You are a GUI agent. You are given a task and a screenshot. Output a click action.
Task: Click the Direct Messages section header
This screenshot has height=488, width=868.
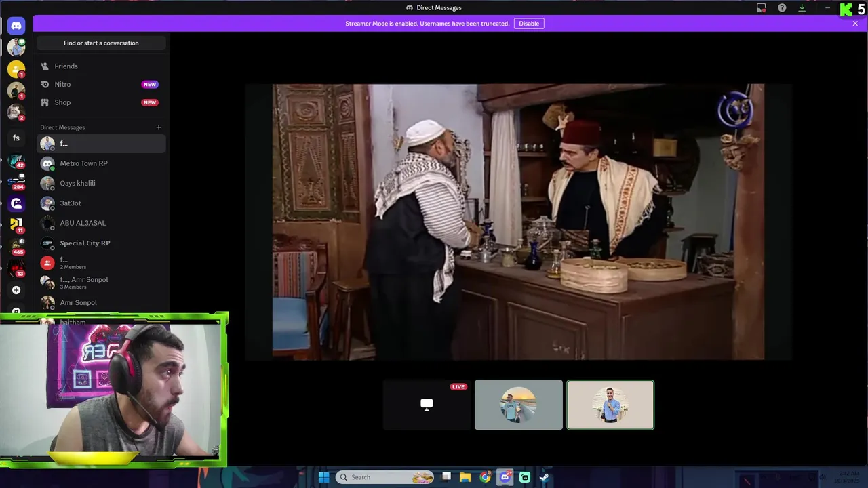tap(62, 127)
